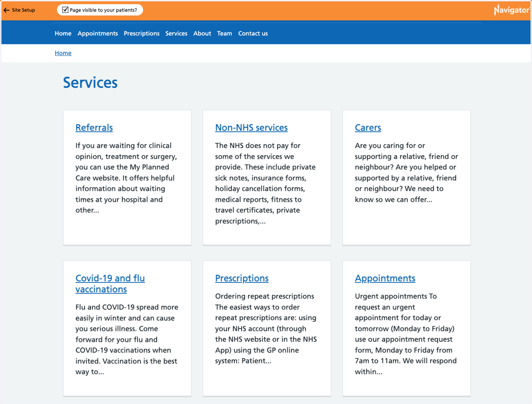The image size is (532, 404).
Task: Toggle the 'Page visible to your patients?' checkbox
Action: tap(65, 10)
